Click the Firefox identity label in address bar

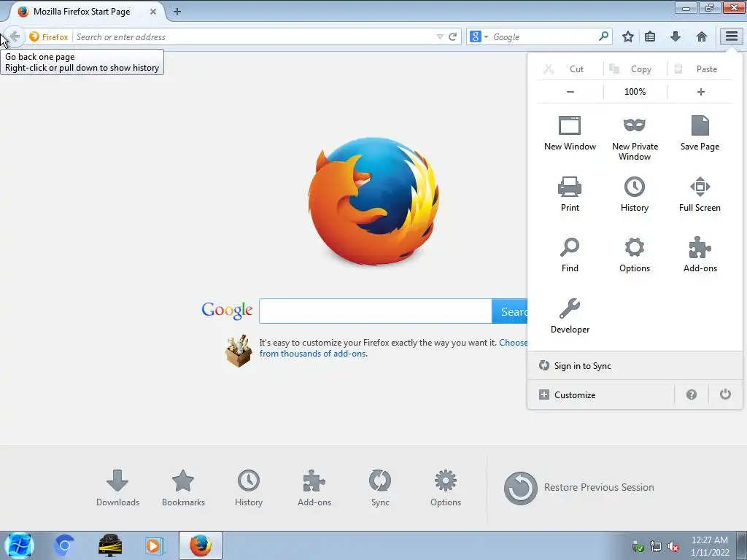[49, 36]
